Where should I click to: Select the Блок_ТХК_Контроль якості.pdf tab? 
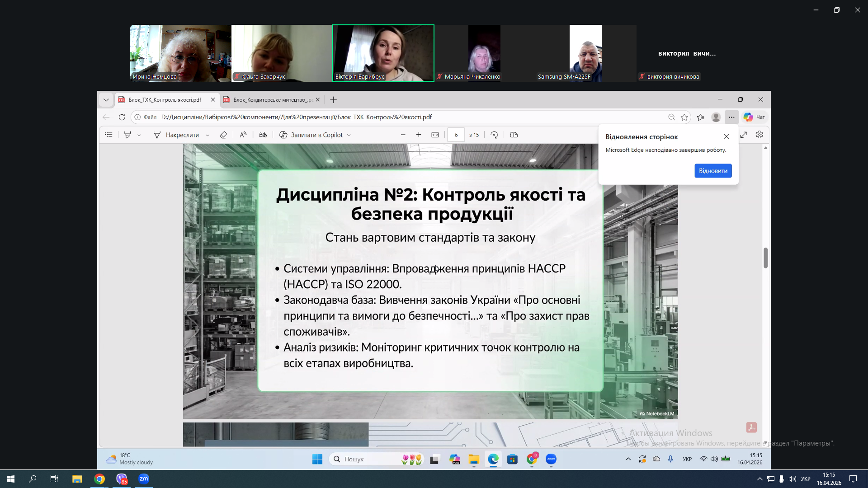click(x=164, y=100)
